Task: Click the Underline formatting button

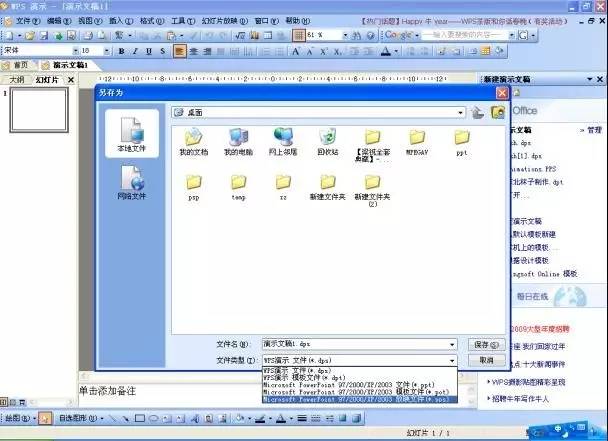Action: click(x=149, y=51)
